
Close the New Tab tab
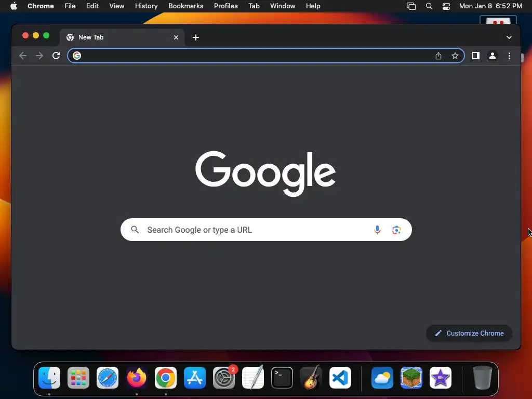[176, 37]
